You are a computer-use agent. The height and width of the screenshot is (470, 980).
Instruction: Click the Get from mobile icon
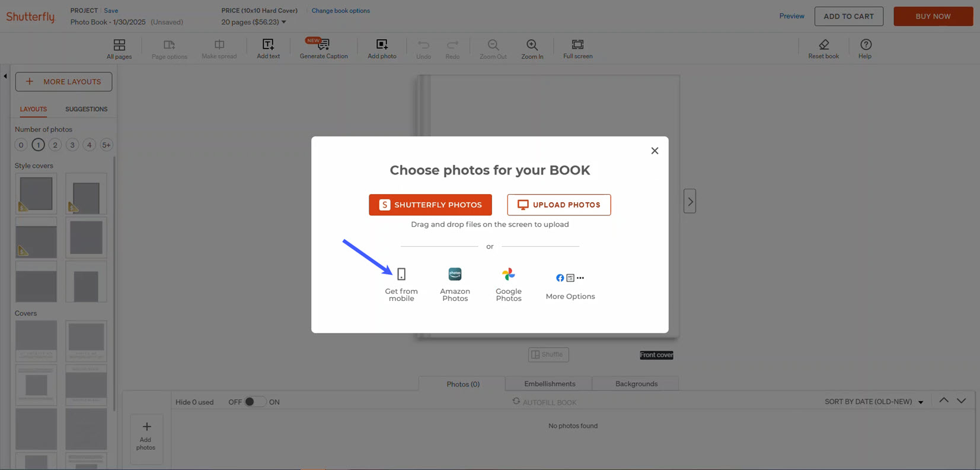tap(401, 274)
